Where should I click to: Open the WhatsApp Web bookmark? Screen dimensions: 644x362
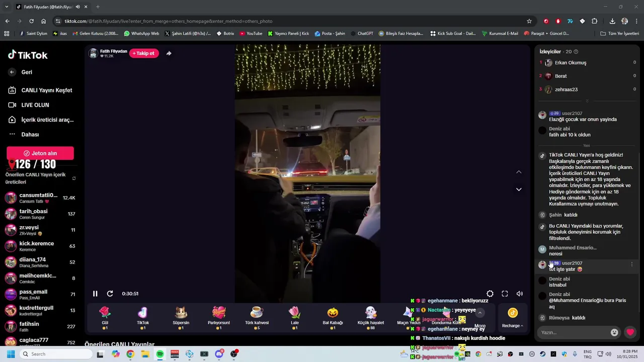[x=141, y=34]
